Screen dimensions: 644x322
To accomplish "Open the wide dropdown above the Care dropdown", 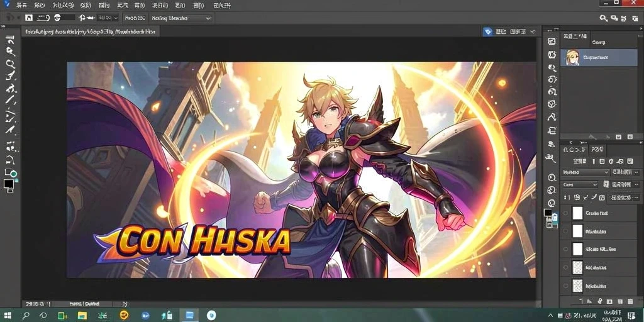I will pos(586,172).
